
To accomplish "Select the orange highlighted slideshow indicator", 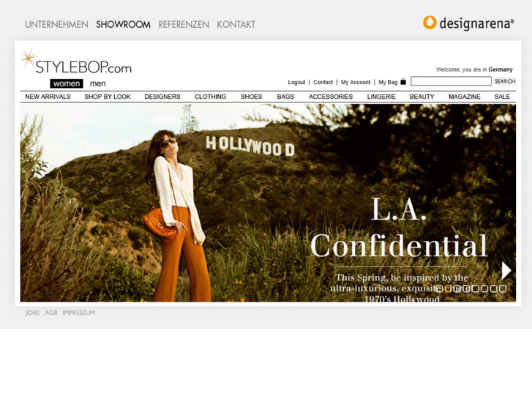I will click(x=448, y=288).
